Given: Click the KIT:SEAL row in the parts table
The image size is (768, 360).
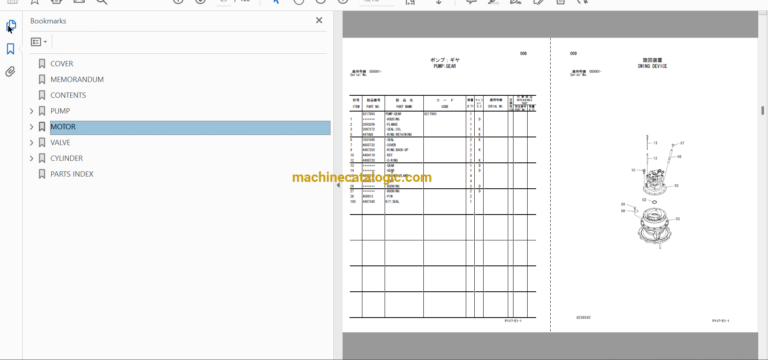Looking at the screenshot, I should [x=442, y=202].
